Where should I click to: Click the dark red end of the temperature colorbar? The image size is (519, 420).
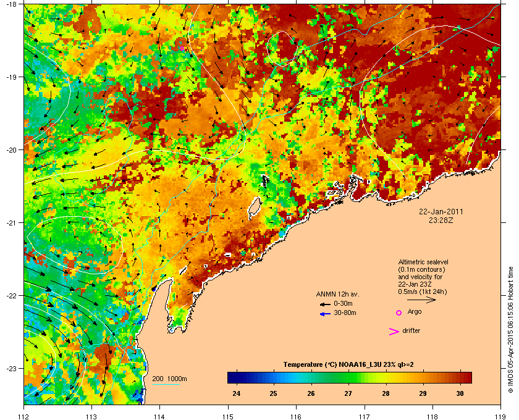point(467,377)
